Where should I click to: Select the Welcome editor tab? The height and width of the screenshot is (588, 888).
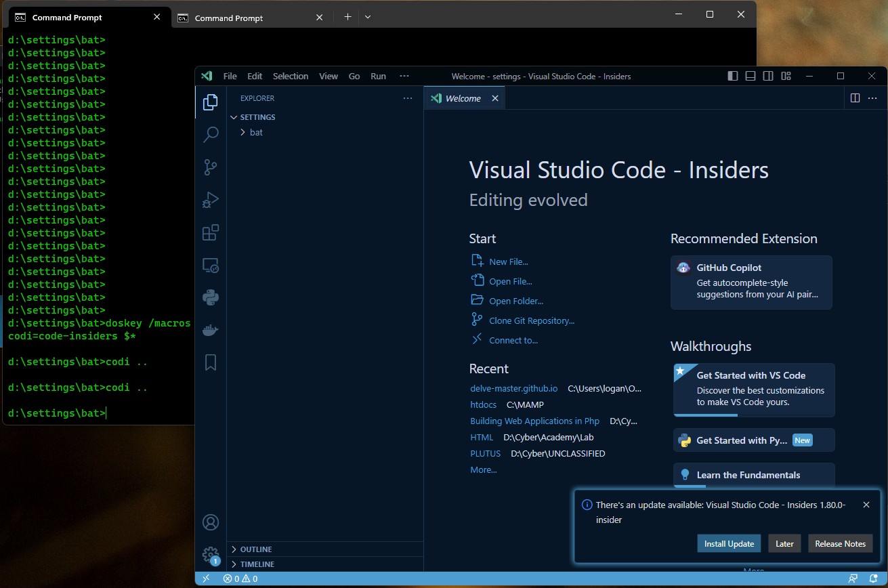coord(465,98)
